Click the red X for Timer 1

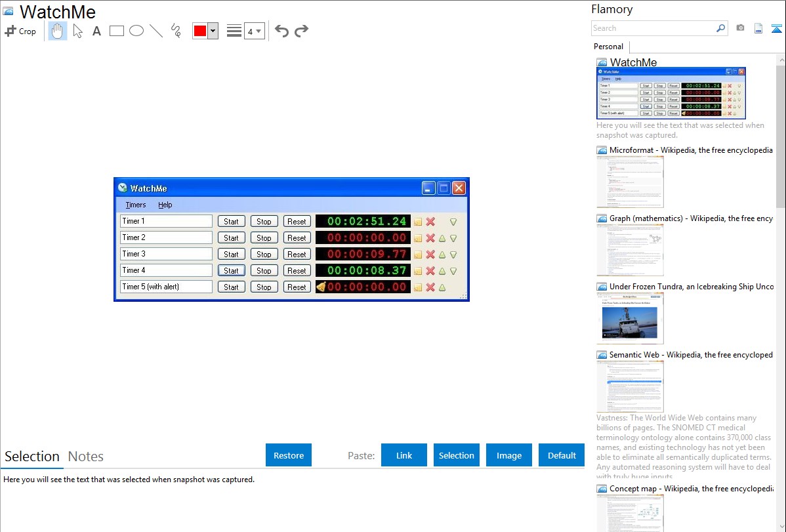(x=430, y=222)
